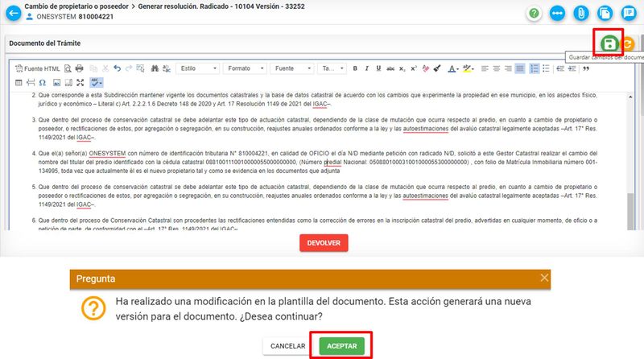Click the green help question mark icon
Viewport: 644px width, 359px height.
point(534,14)
